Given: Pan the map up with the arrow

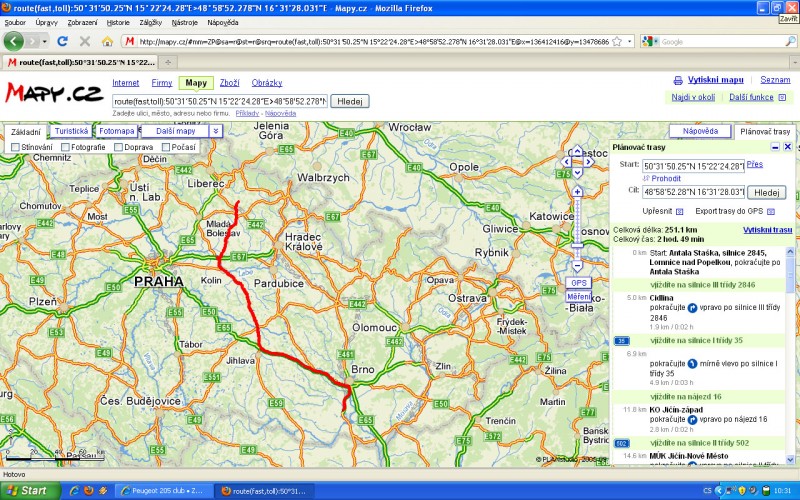Looking at the screenshot, I should pos(577,151).
